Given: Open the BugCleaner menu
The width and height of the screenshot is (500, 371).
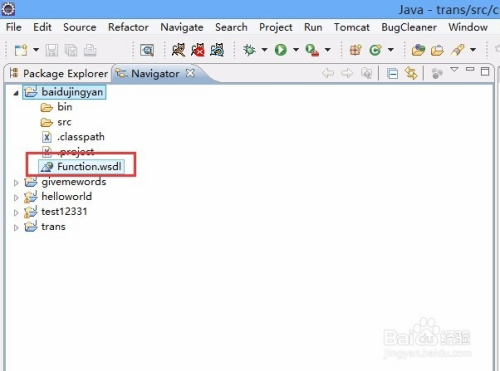Looking at the screenshot, I should [409, 27].
